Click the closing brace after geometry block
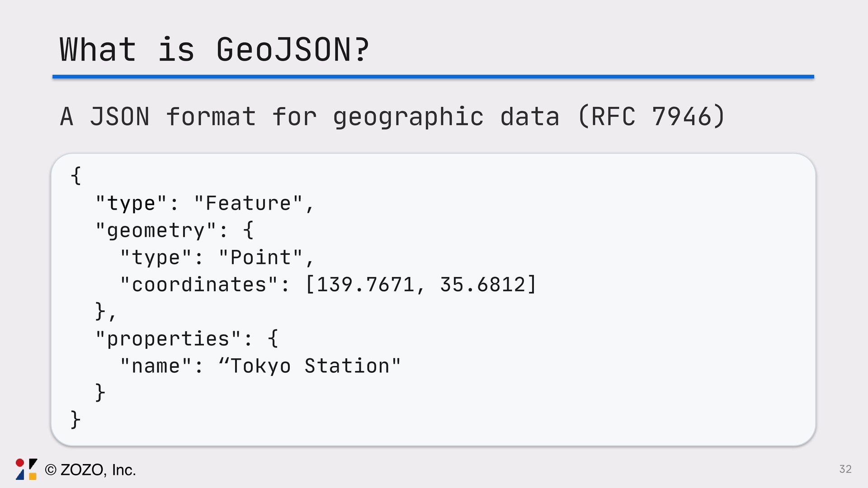The image size is (868, 488). [100, 311]
